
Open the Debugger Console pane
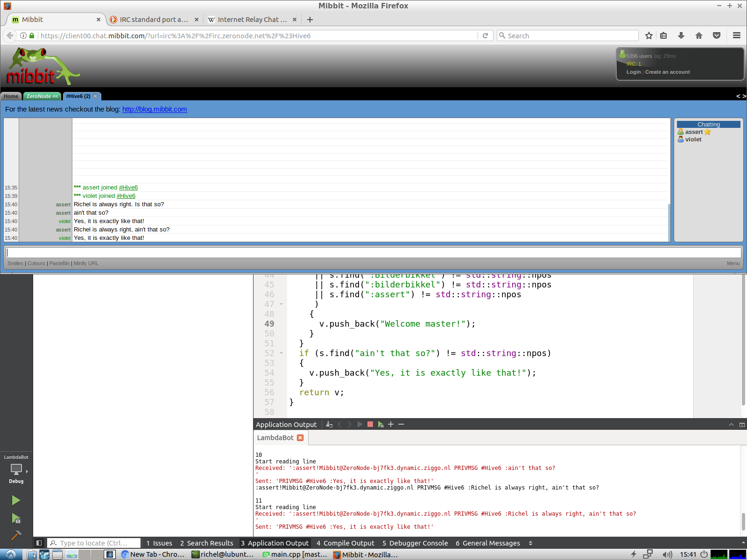(x=415, y=543)
